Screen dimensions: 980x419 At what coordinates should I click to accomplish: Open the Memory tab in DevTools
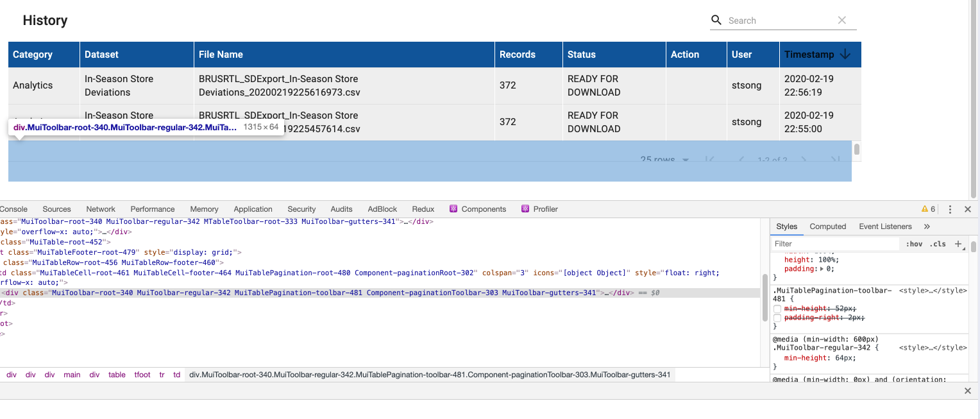[204, 209]
